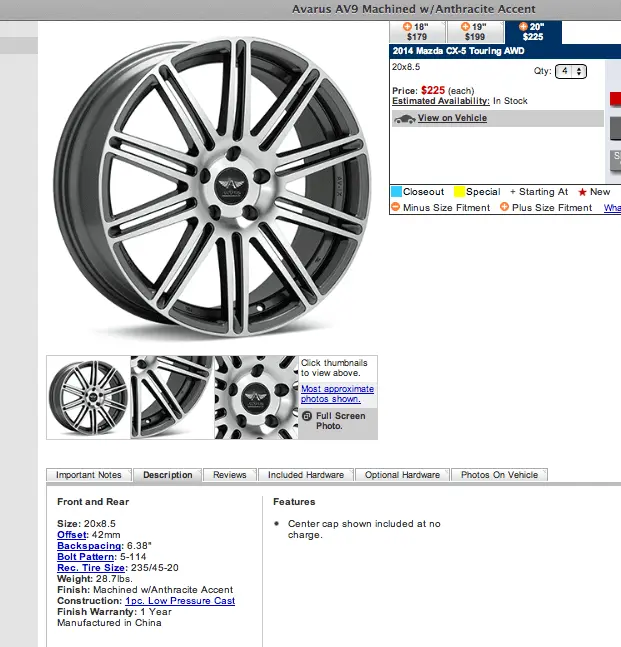621x647 pixels.
Task: Click the View on Vehicle link
Action: [452, 118]
